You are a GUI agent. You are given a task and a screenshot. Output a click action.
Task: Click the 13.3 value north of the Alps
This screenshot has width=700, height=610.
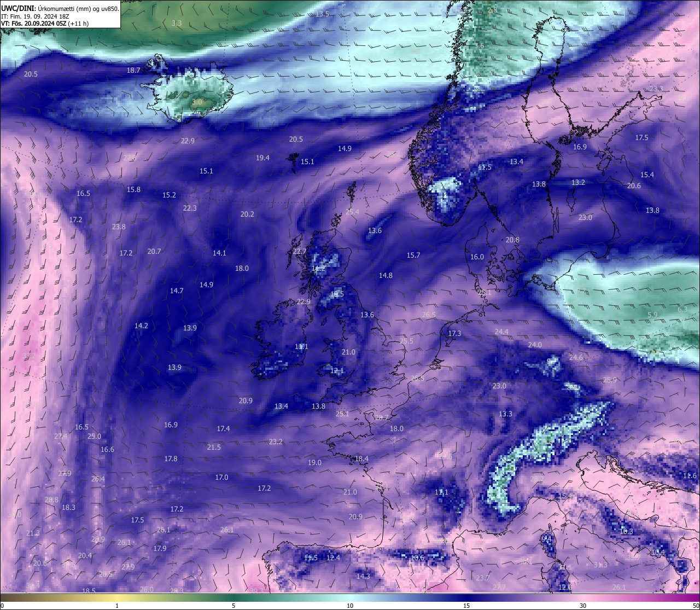[x=505, y=414]
